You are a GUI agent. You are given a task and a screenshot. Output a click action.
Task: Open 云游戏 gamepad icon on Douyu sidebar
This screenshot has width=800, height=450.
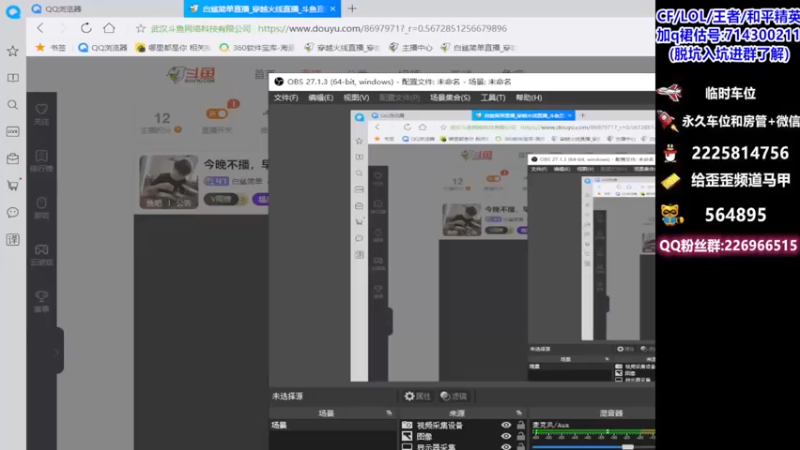tap(41, 255)
